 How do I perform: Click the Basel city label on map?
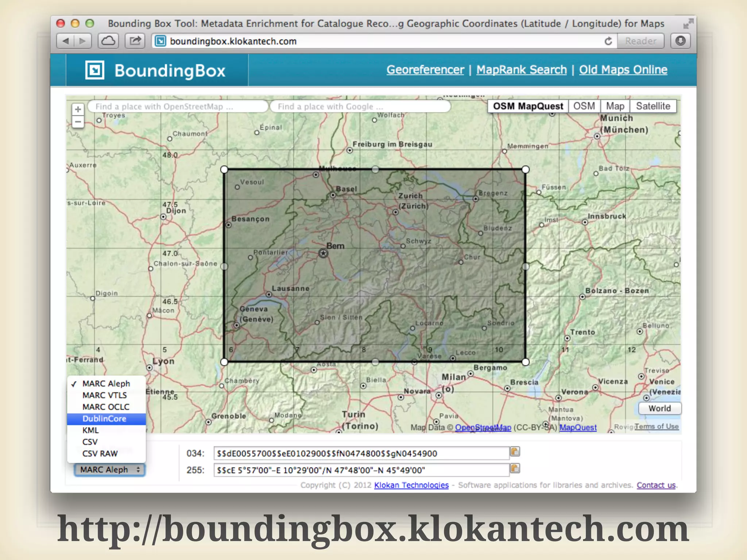tap(346, 189)
